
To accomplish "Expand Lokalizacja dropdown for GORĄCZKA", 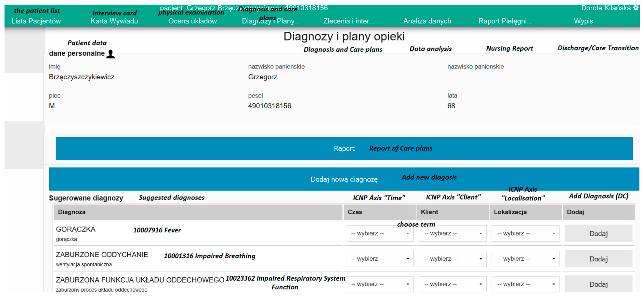I will click(x=525, y=233).
